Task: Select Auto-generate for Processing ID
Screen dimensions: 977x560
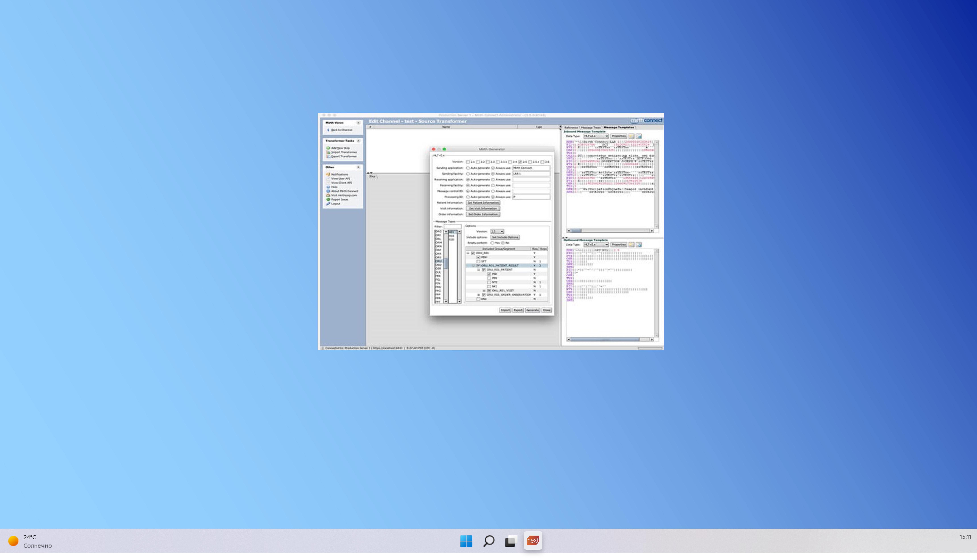Action: coord(468,197)
